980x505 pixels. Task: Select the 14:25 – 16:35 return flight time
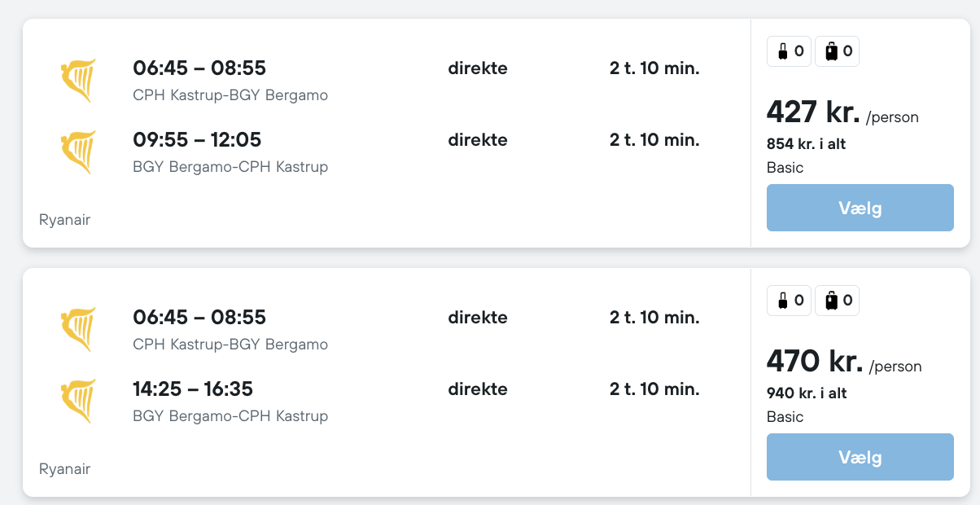click(x=193, y=389)
